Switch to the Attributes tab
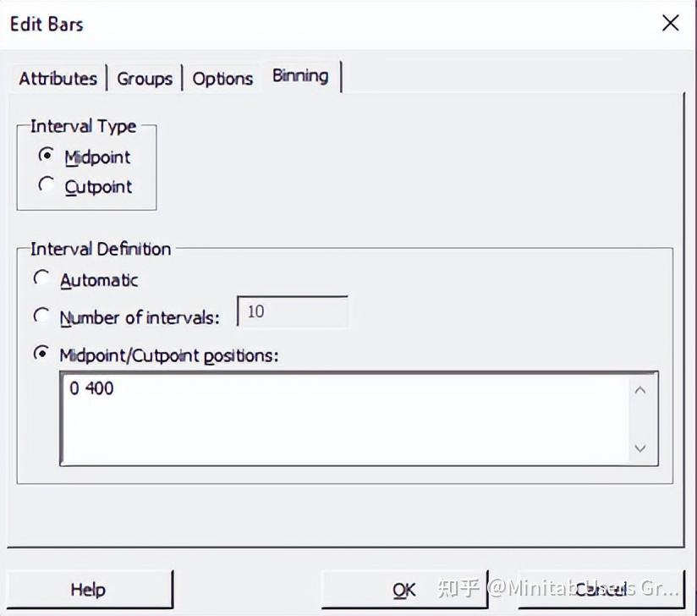The height and width of the screenshot is (616, 697). point(58,79)
